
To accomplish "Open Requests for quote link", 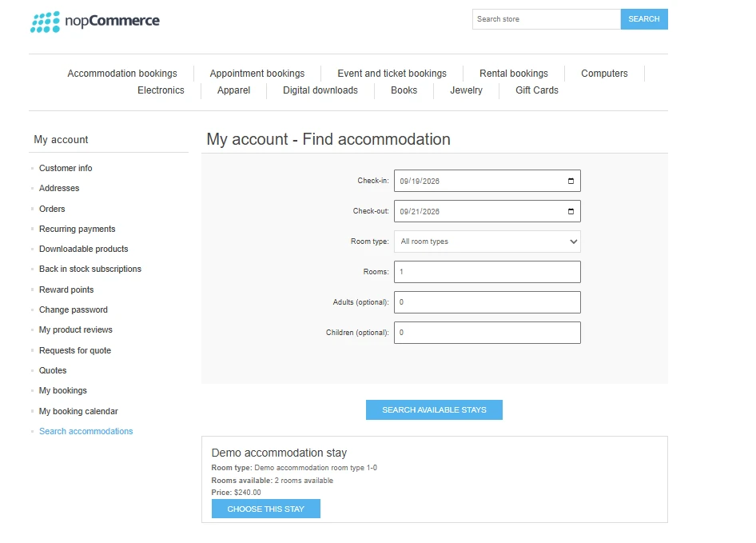I will pyautogui.click(x=75, y=350).
